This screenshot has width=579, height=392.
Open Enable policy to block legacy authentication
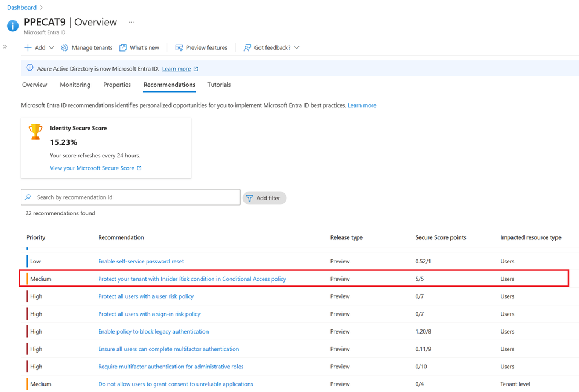(x=154, y=332)
